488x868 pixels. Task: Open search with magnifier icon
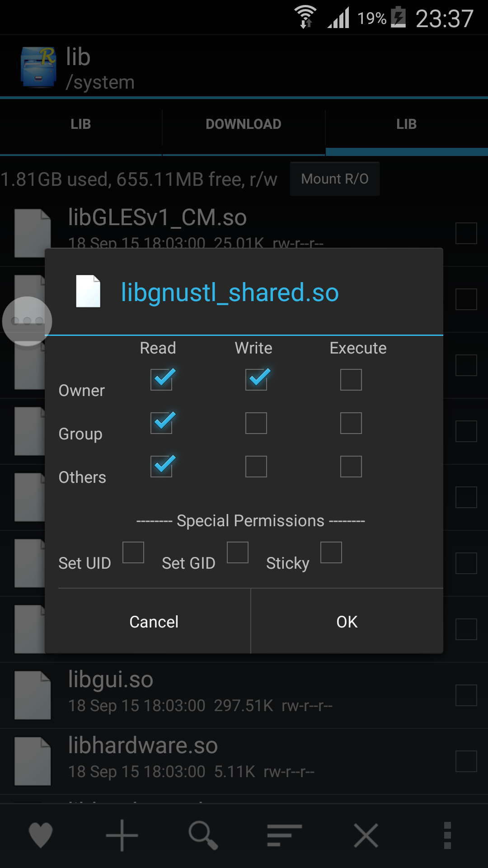click(x=203, y=835)
